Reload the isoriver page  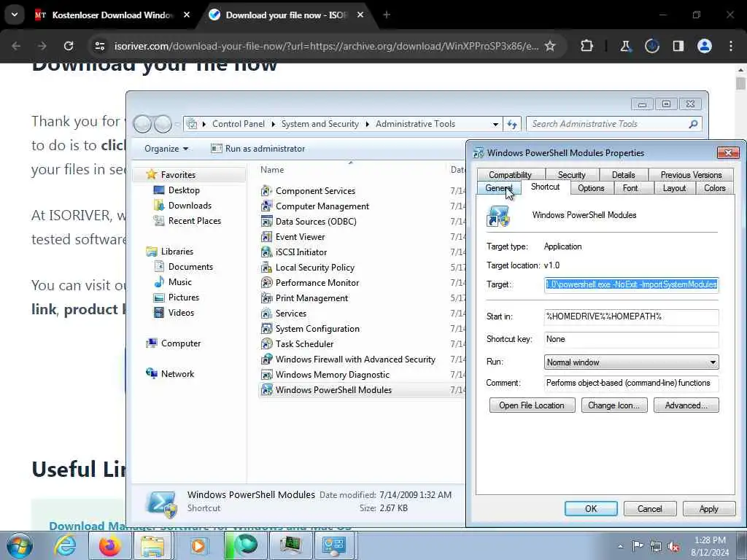pos(69,46)
